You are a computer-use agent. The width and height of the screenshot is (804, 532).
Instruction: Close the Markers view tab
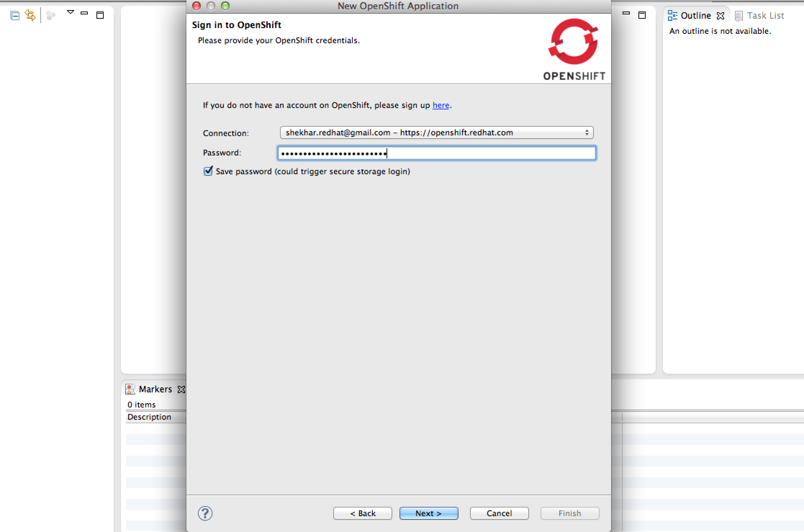[181, 389]
